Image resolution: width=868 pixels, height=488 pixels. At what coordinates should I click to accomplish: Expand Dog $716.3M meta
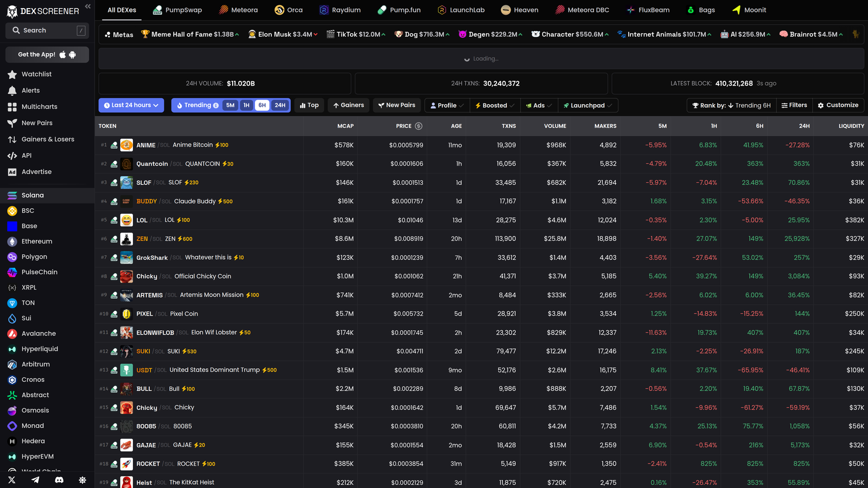[422, 34]
